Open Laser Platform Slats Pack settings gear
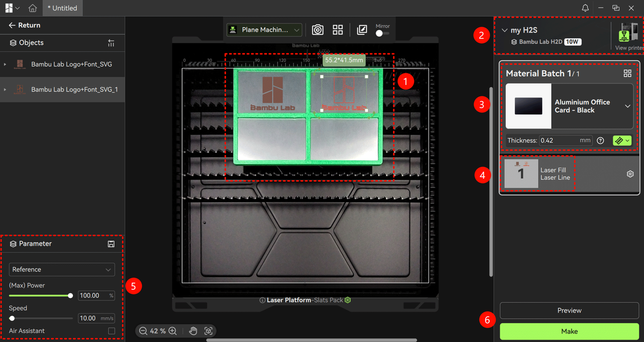This screenshot has width=644, height=342. pos(348,300)
